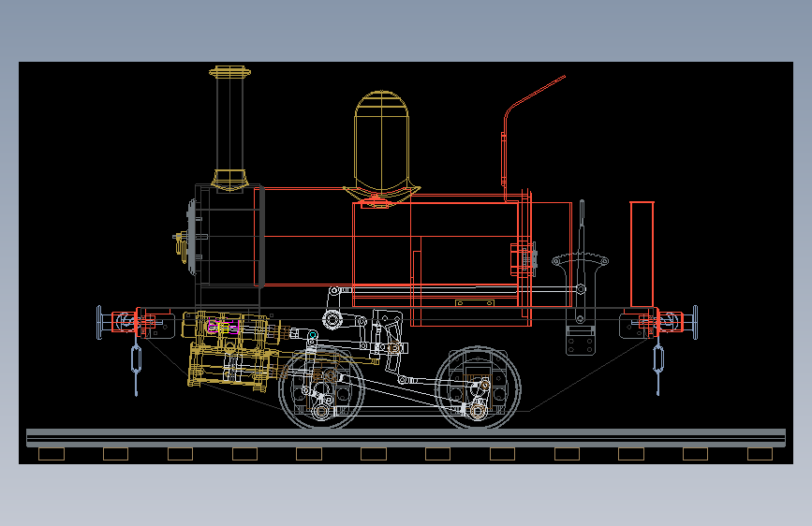This screenshot has height=526, width=812.
Task: Select the locomotive smokestack chimney
Action: coord(229,128)
